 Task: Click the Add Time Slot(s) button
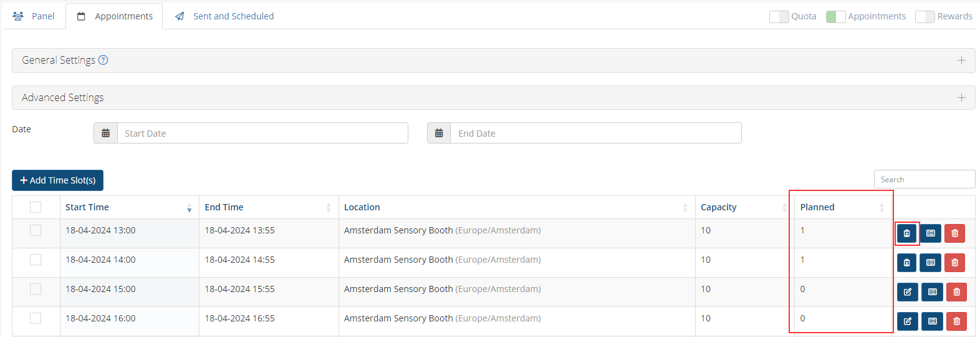pos(57,180)
